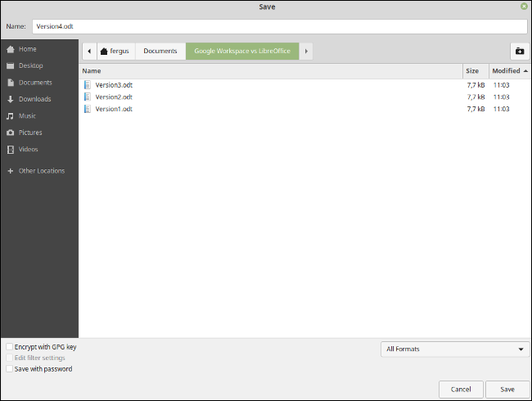Click the Version3.odt file icon

point(88,85)
